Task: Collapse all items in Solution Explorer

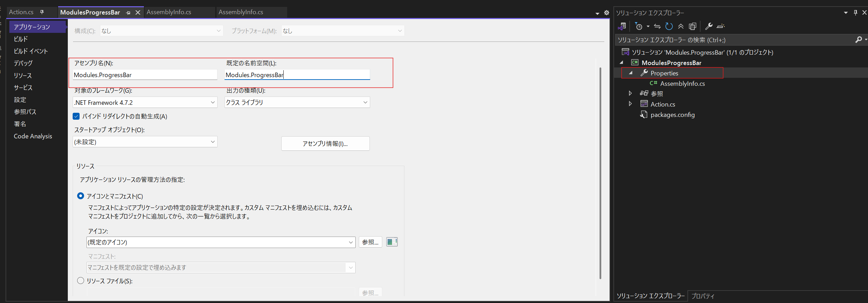Action: tap(681, 26)
